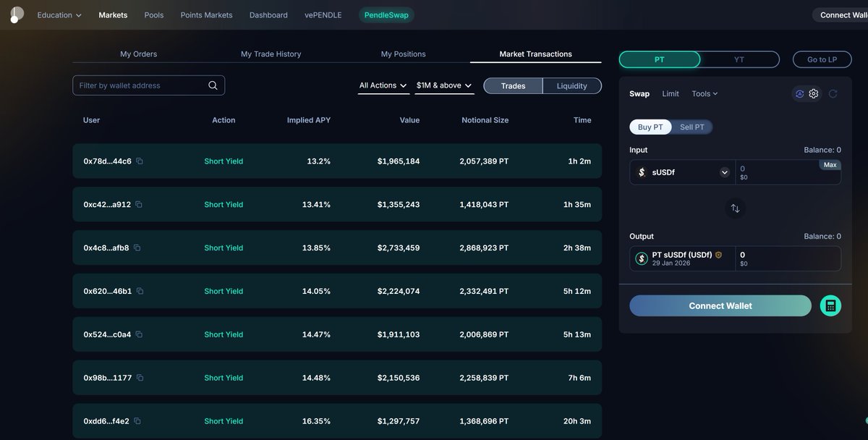Image resolution: width=868 pixels, height=440 pixels.
Task: Toggle the view to Liquidity
Action: coord(571,86)
